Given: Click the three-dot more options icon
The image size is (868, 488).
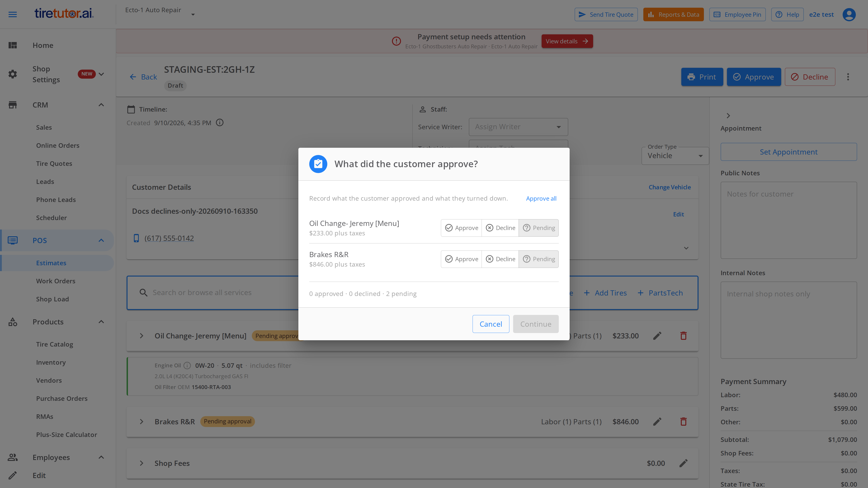Looking at the screenshot, I should [x=848, y=77].
